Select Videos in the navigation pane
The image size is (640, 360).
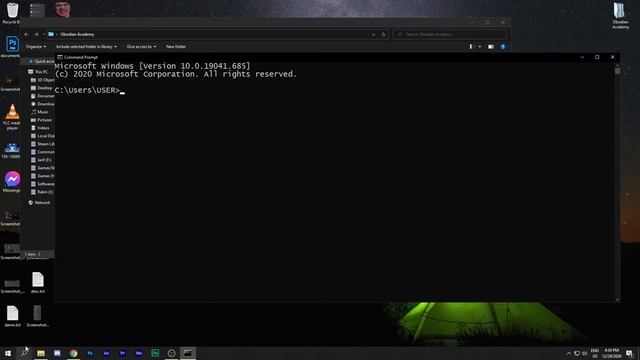(x=40, y=128)
